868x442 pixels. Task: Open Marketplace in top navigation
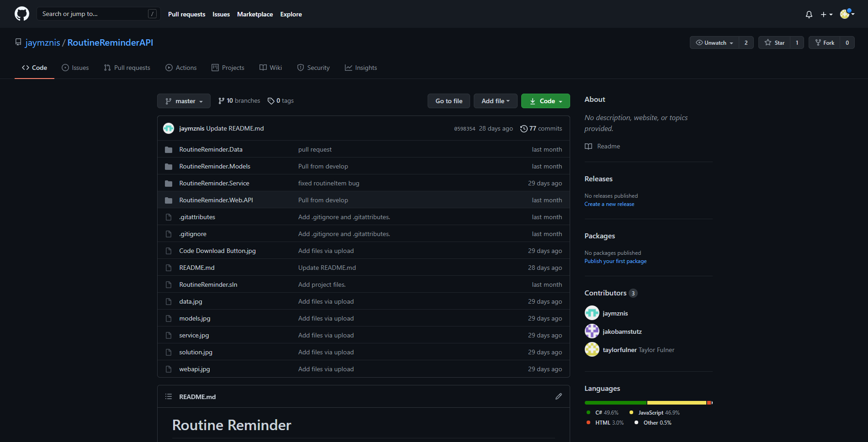[255, 14]
